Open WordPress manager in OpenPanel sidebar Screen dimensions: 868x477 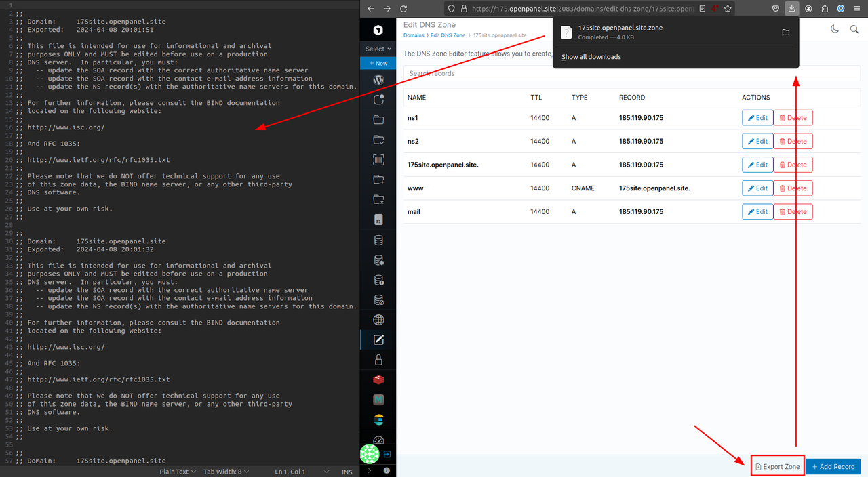point(378,80)
